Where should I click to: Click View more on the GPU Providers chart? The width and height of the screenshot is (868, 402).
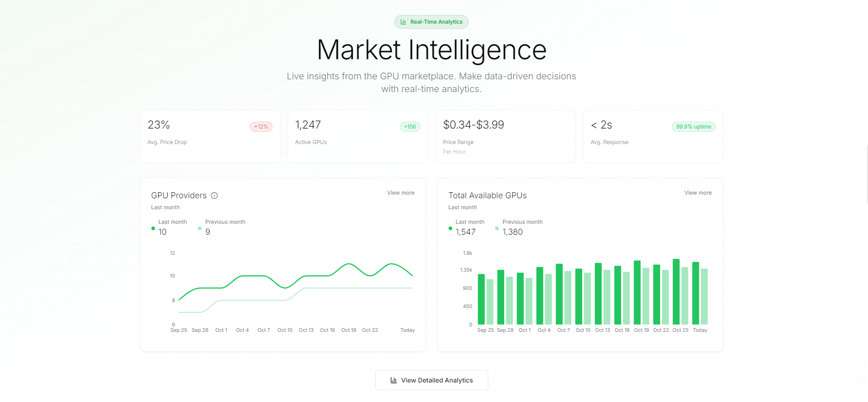tap(400, 192)
